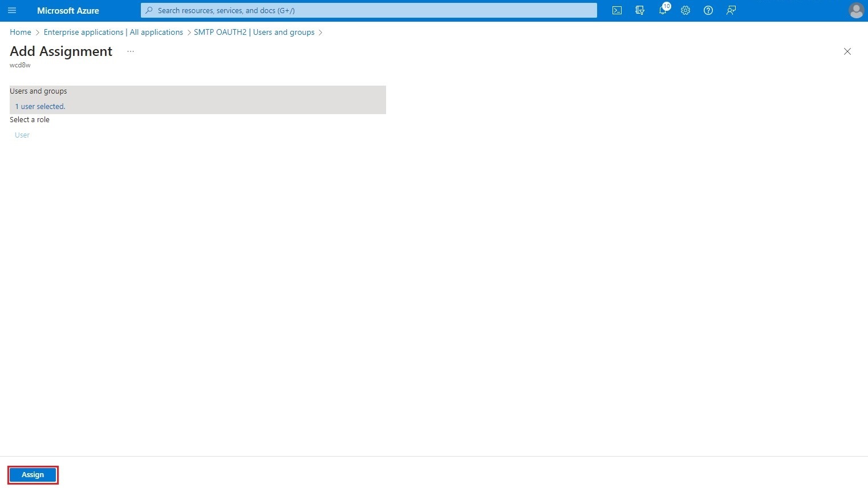
Task: Open the portal settings gear
Action: (x=685, y=10)
